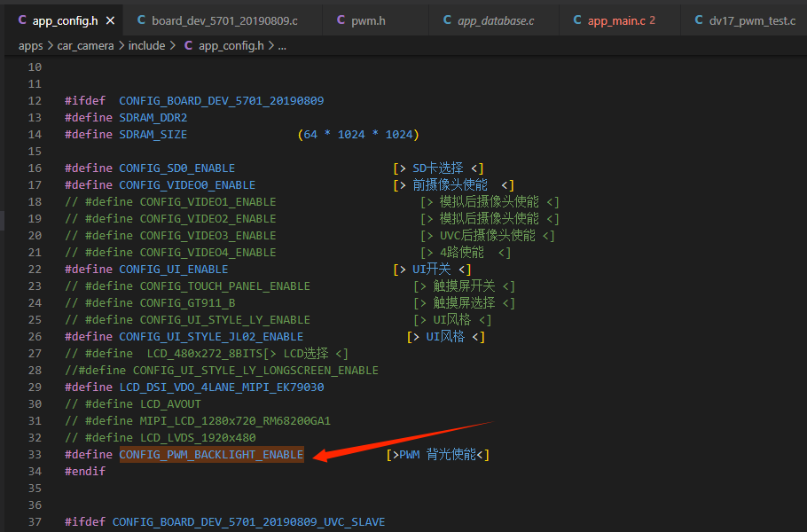
Task: Click the C file icon on app_config.h tab
Action: tap(22, 20)
